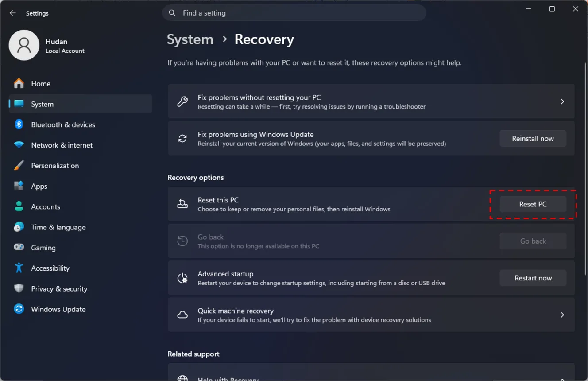Click 'Reset this PC' title text
588x381 pixels.
218,200
